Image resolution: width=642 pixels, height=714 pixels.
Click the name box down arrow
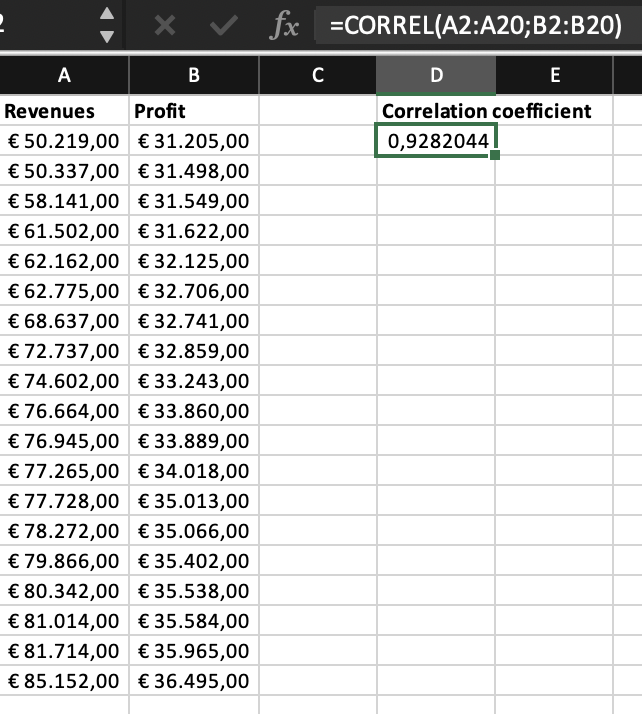pos(107,37)
